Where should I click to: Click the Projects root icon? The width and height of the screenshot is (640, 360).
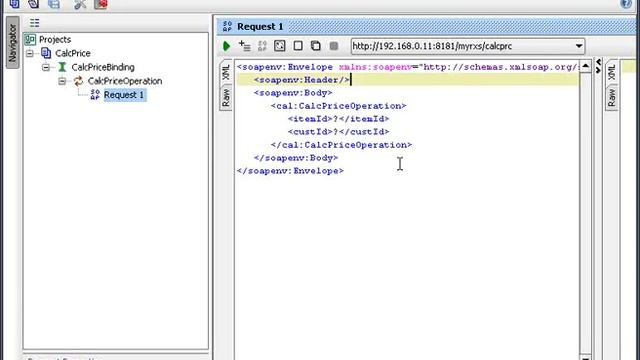pos(30,40)
